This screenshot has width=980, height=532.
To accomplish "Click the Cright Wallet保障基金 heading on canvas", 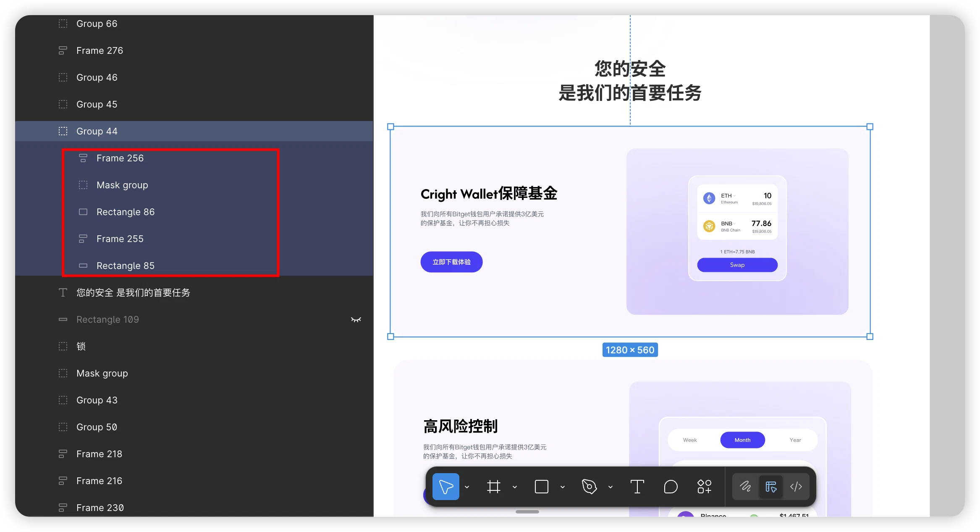I will click(x=489, y=194).
